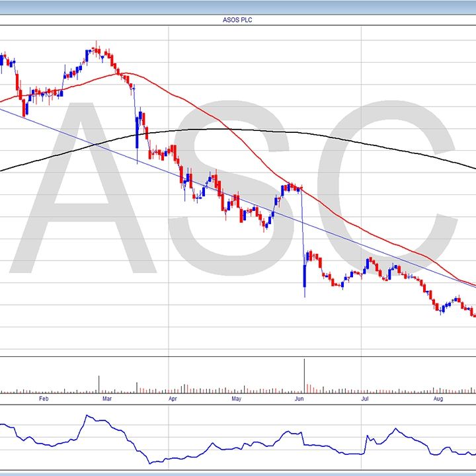Click the large blue gap-down candle in June

[305, 276]
